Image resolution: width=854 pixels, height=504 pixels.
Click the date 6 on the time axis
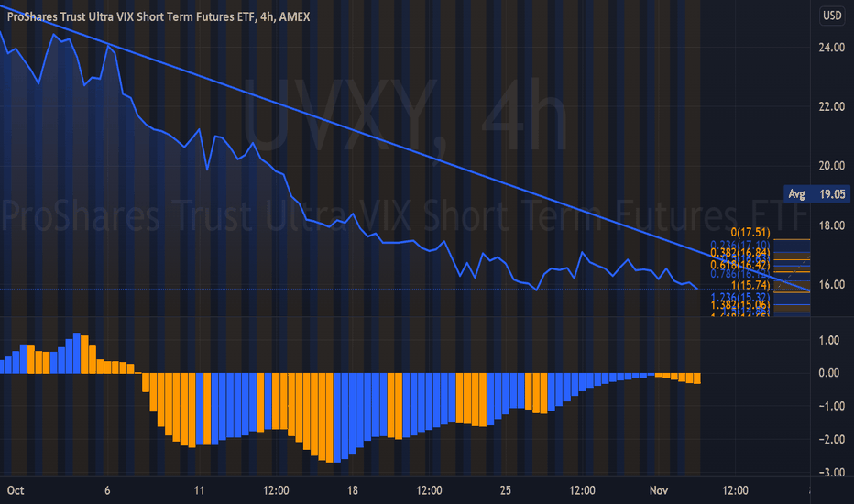(x=107, y=490)
